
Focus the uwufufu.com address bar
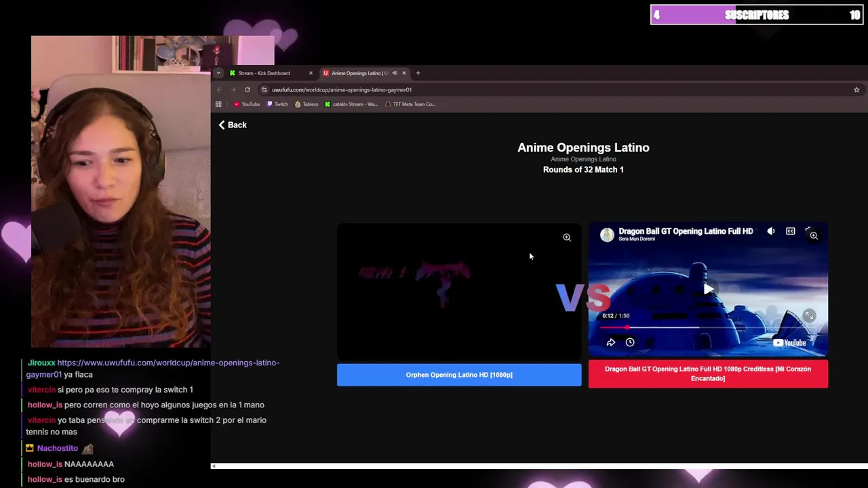559,89
